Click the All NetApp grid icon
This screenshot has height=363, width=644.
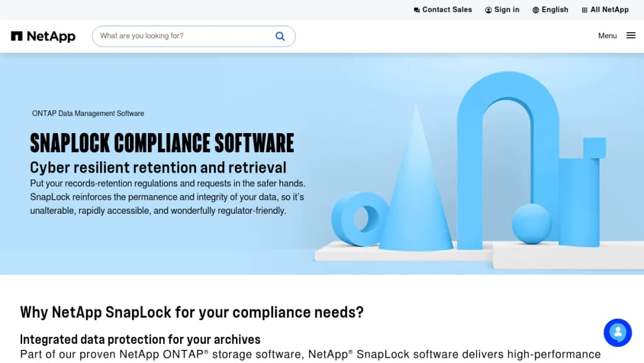[584, 10]
